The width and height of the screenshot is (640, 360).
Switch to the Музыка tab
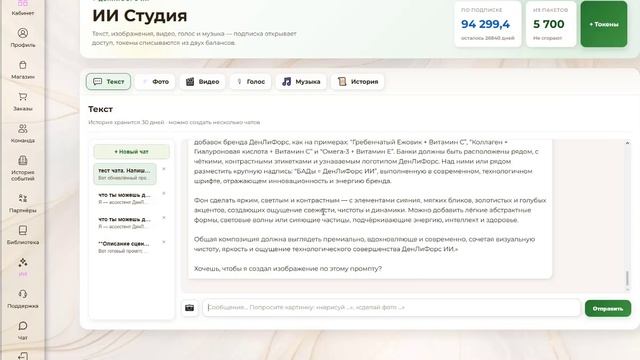(301, 82)
